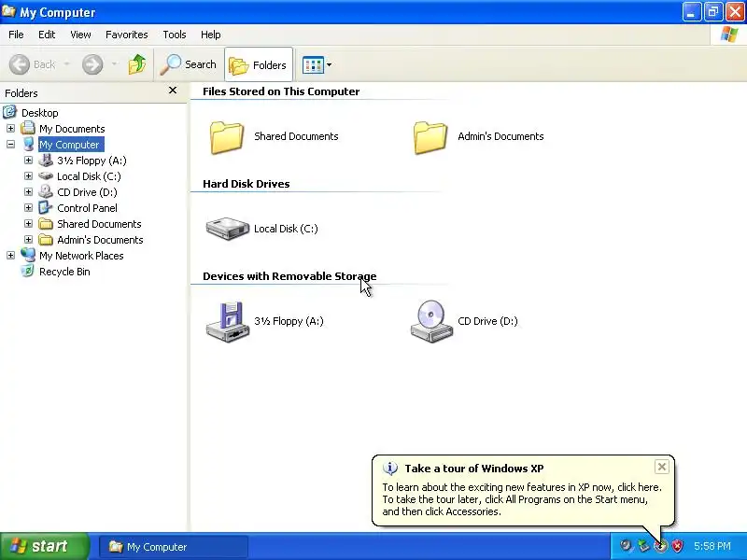Expand My Network Places tree node

[10, 256]
